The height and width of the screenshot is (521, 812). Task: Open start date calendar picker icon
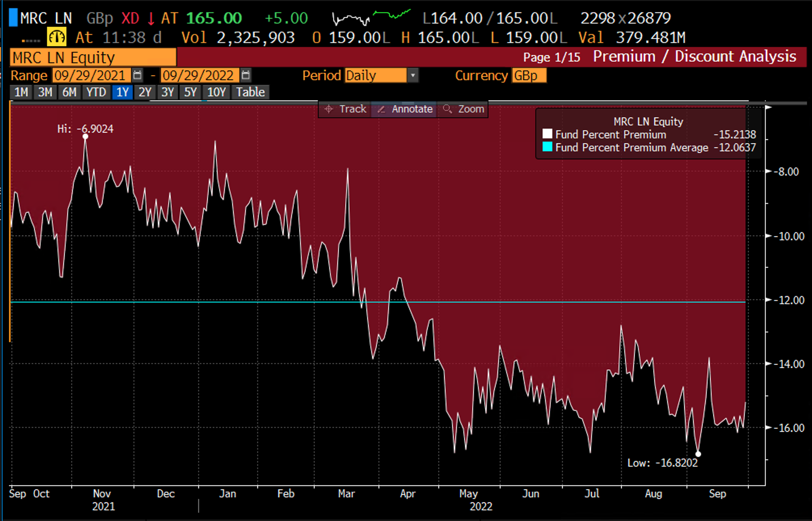tap(137, 75)
